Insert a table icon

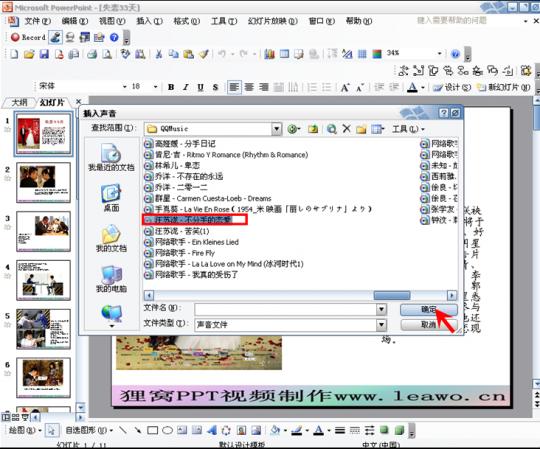tap(284, 54)
